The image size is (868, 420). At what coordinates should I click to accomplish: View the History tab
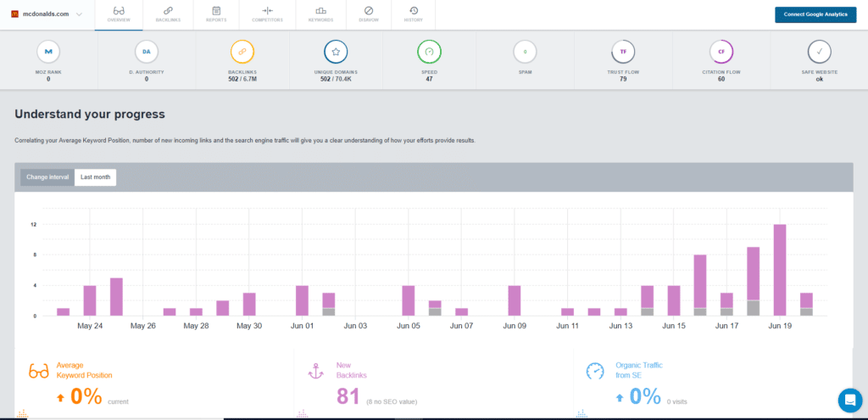click(x=414, y=14)
